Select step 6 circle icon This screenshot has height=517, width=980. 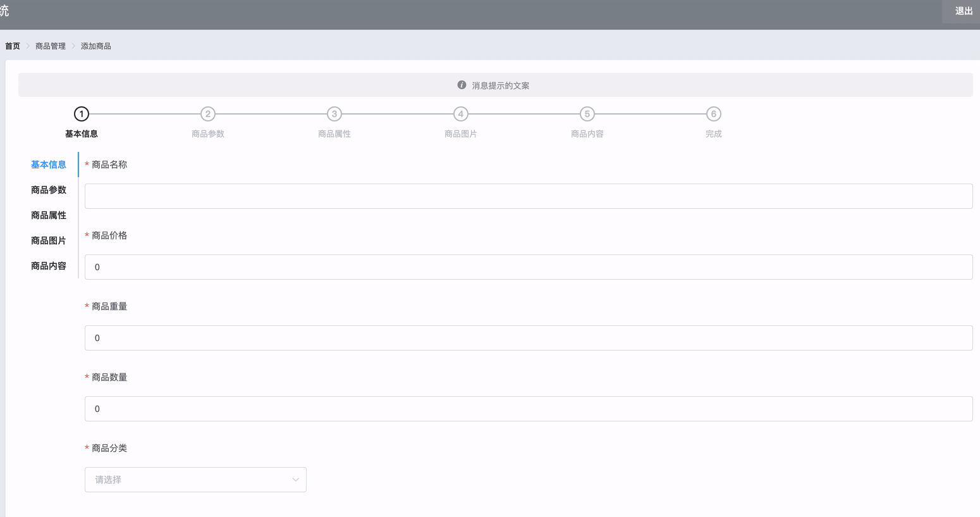714,114
